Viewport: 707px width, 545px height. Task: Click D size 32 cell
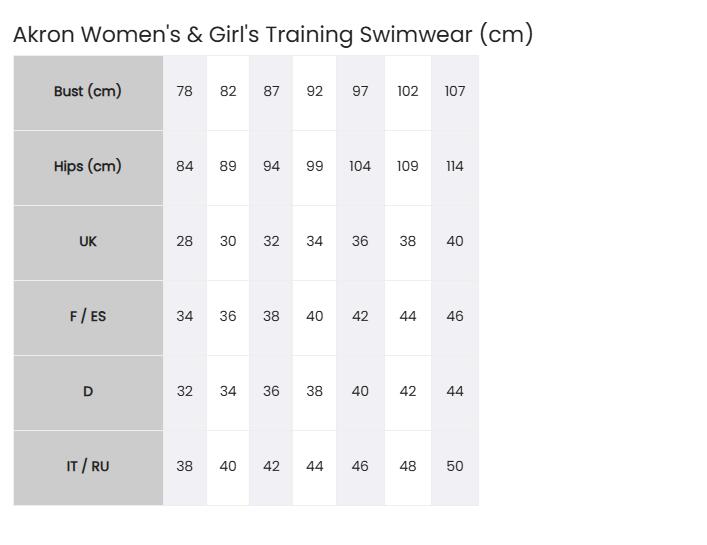point(185,393)
